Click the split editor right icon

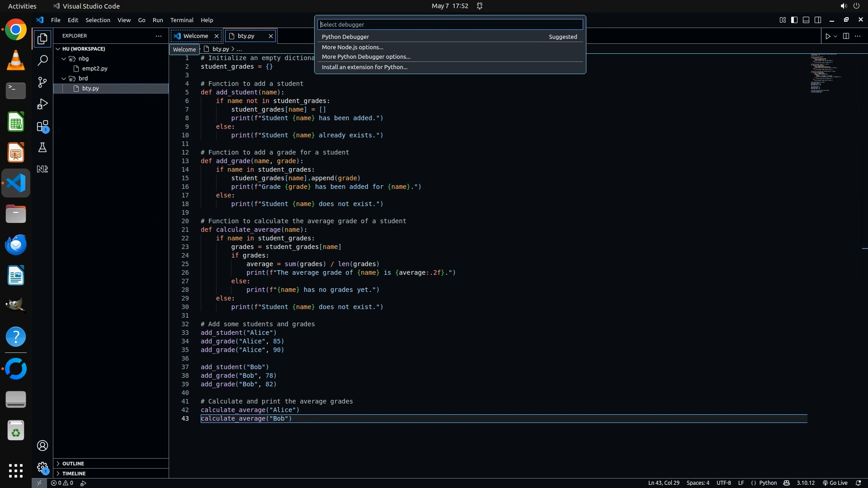click(x=846, y=36)
